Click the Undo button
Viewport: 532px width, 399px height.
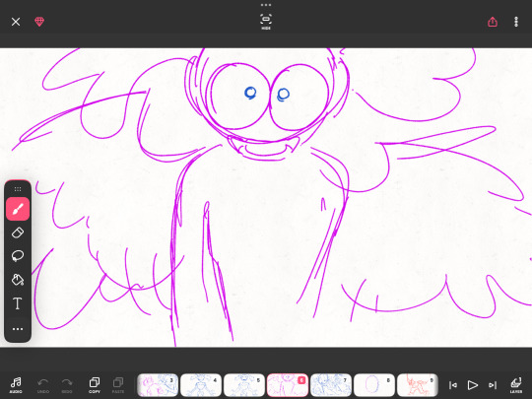43,385
